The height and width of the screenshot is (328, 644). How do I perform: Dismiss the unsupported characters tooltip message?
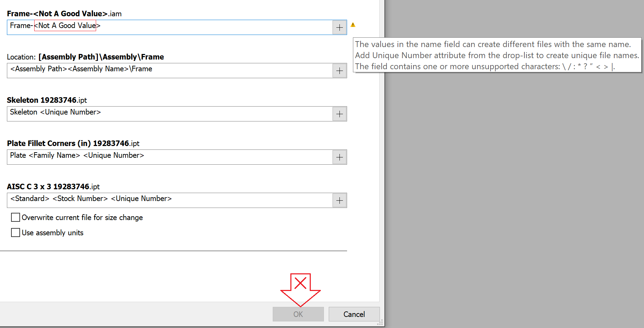[x=497, y=55]
